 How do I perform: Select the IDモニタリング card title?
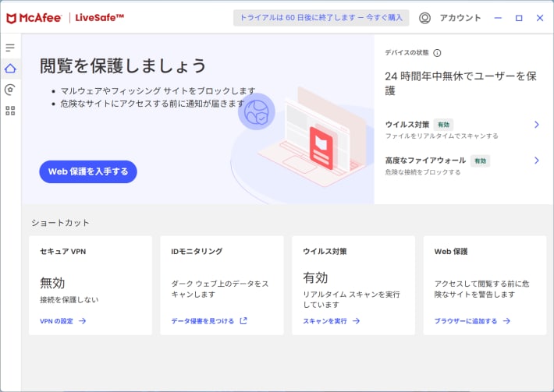pos(197,252)
